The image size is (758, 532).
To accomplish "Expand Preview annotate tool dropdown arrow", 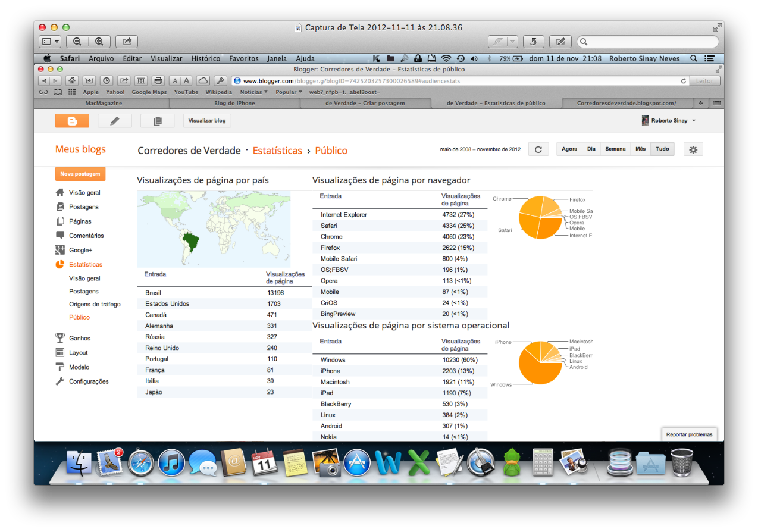I will [x=512, y=42].
